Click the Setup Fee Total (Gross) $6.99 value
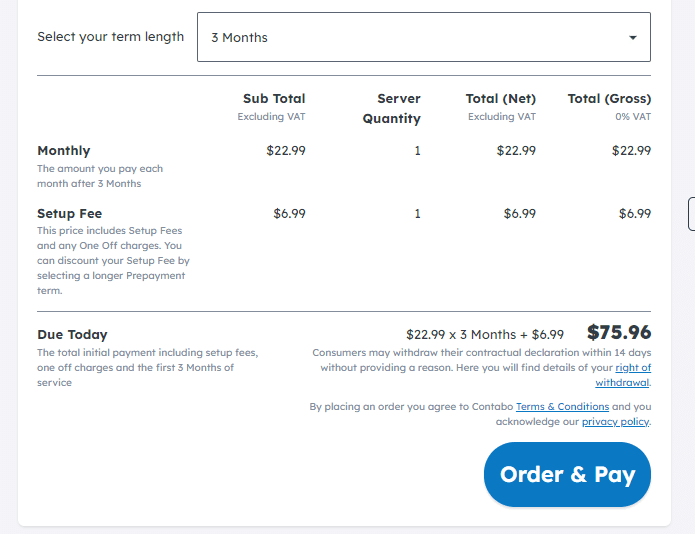695x534 pixels. click(x=634, y=214)
